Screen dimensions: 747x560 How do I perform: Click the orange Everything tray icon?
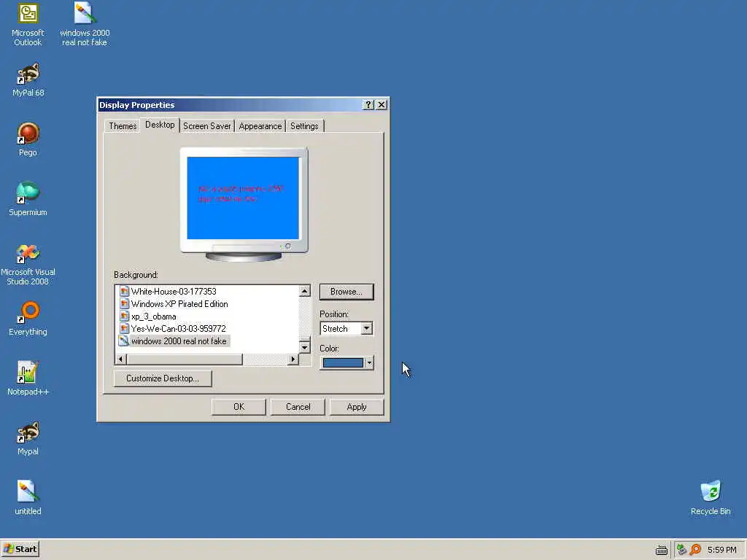[695, 550]
